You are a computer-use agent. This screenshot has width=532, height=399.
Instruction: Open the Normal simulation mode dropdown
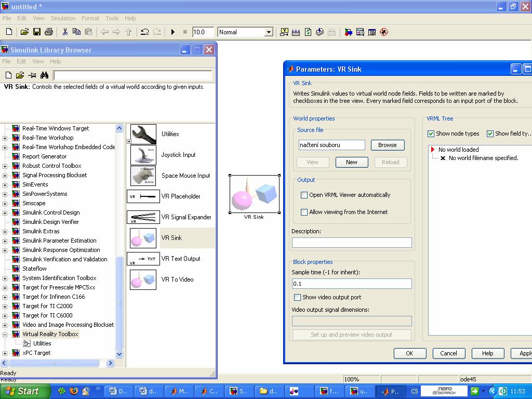click(269, 32)
